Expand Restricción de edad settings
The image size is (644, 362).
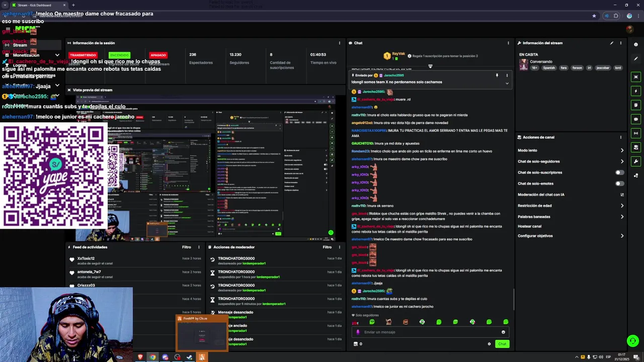(x=571, y=206)
